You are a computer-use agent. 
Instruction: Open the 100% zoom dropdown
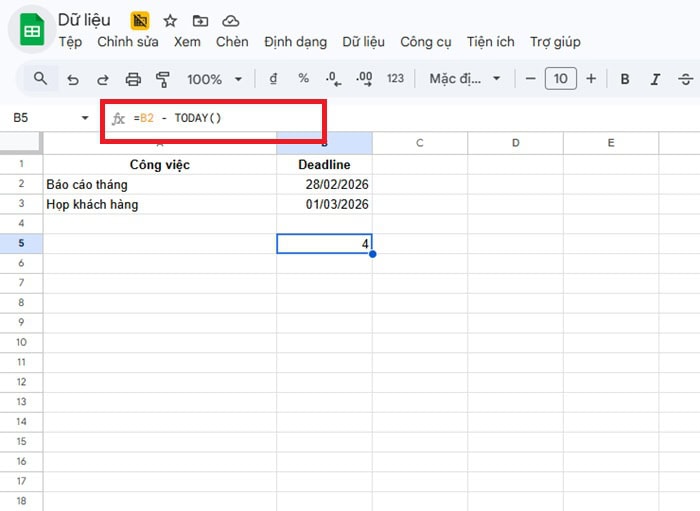tap(215, 79)
